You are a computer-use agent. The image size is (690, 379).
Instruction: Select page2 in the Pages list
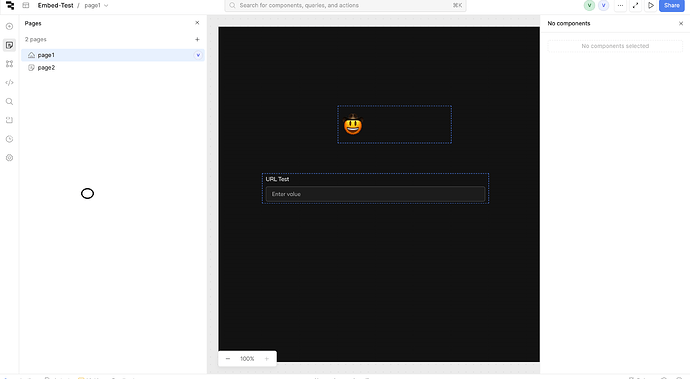click(113, 68)
